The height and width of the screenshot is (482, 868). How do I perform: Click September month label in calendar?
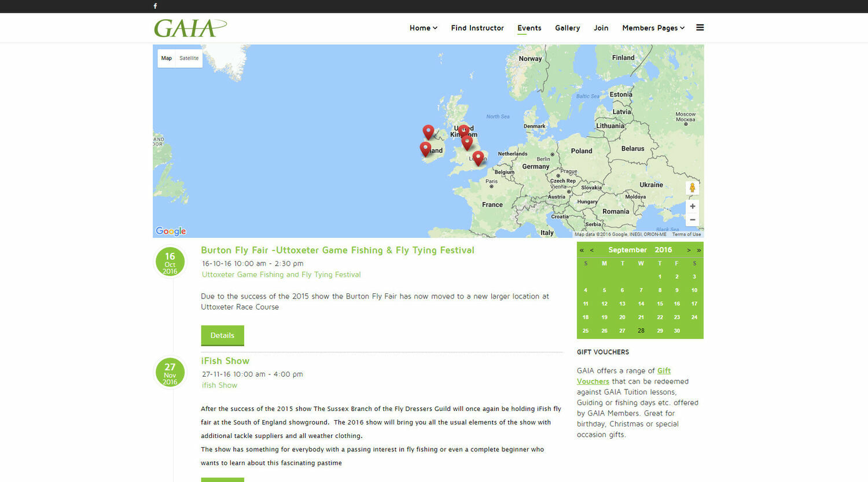click(x=627, y=250)
